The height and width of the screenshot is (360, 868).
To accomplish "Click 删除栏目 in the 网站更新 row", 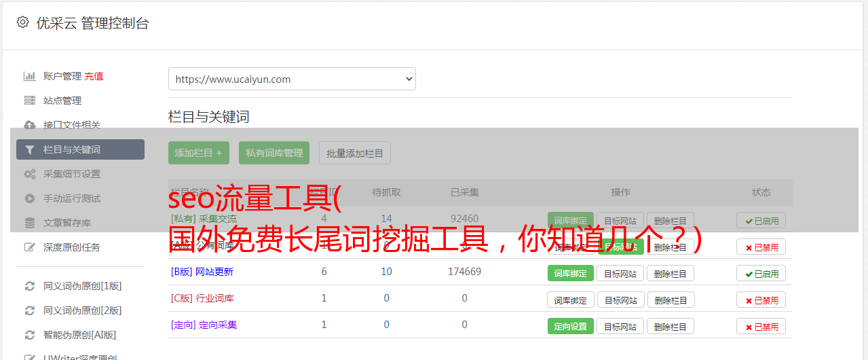I will (x=671, y=273).
